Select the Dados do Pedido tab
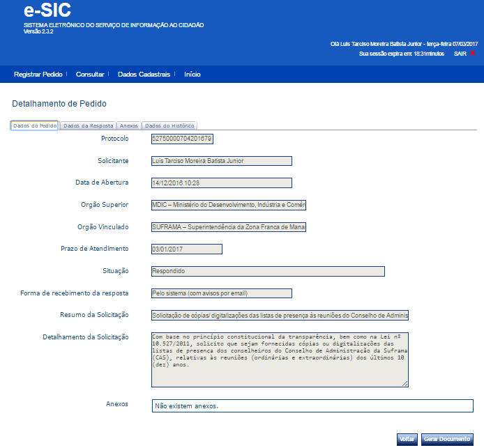The height and width of the screenshot is (448, 484). [x=35, y=125]
